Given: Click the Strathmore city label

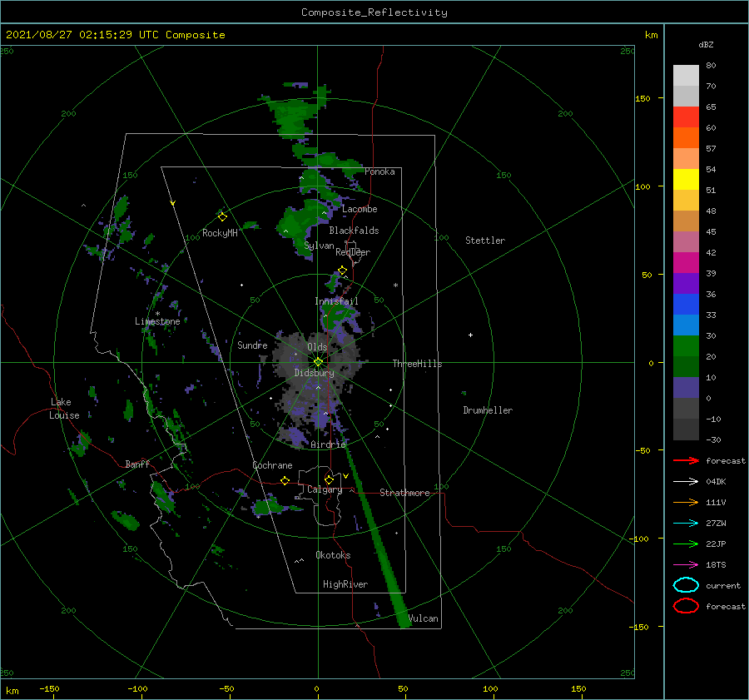Looking at the screenshot, I should click(404, 493).
